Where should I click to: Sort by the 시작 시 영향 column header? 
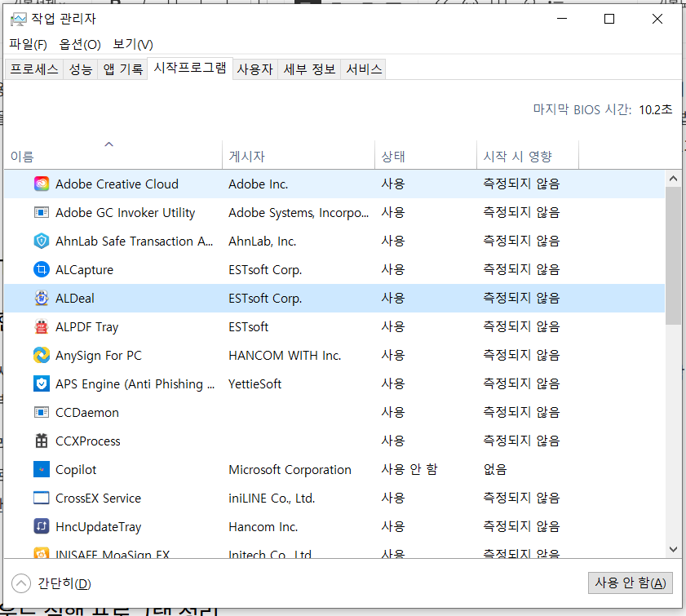coord(528,155)
